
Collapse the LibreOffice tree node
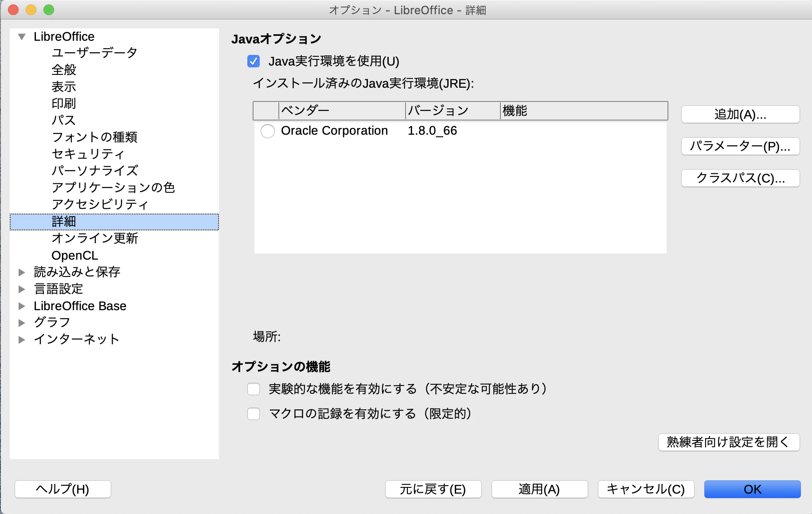coord(22,37)
